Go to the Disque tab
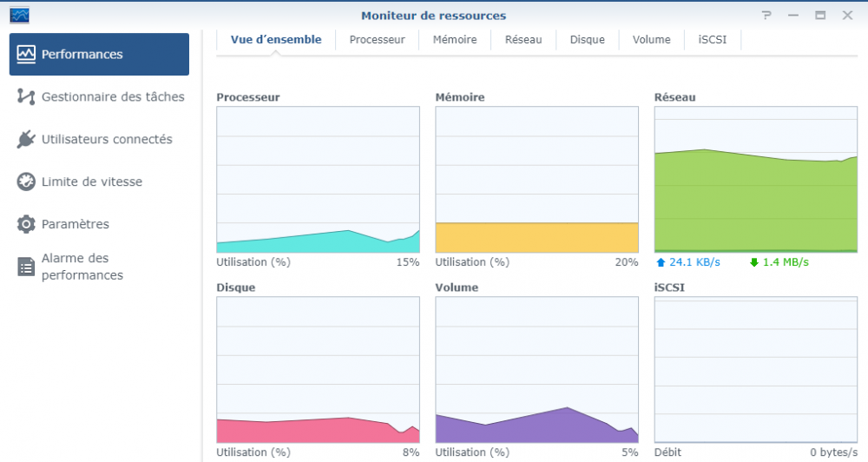This screenshot has width=868, height=462. click(587, 40)
